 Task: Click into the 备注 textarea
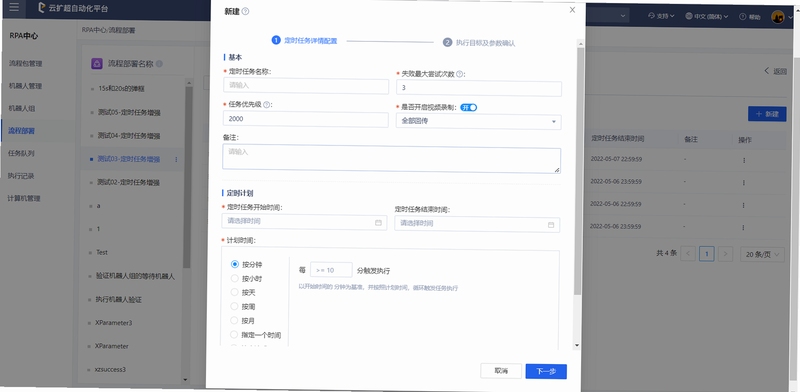391,160
